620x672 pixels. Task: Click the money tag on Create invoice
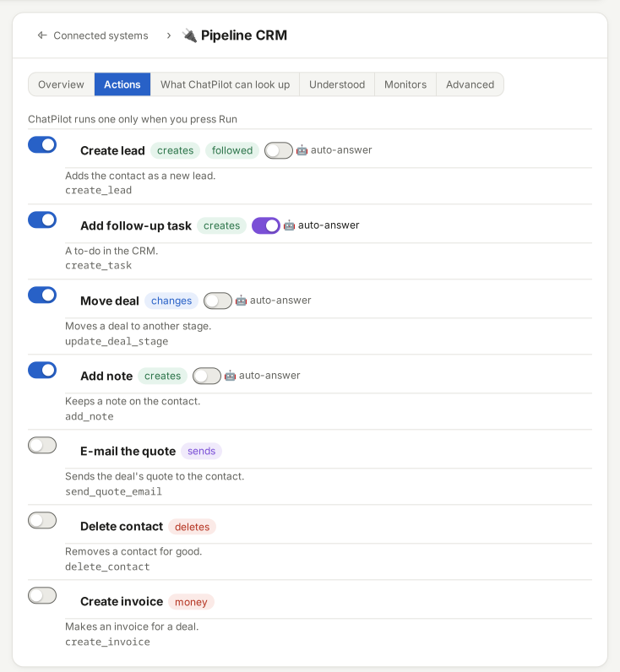tap(191, 602)
